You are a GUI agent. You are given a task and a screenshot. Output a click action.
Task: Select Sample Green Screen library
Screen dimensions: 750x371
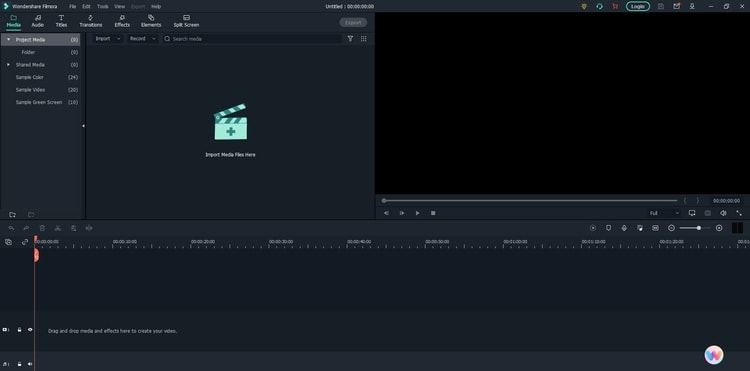tap(40, 102)
